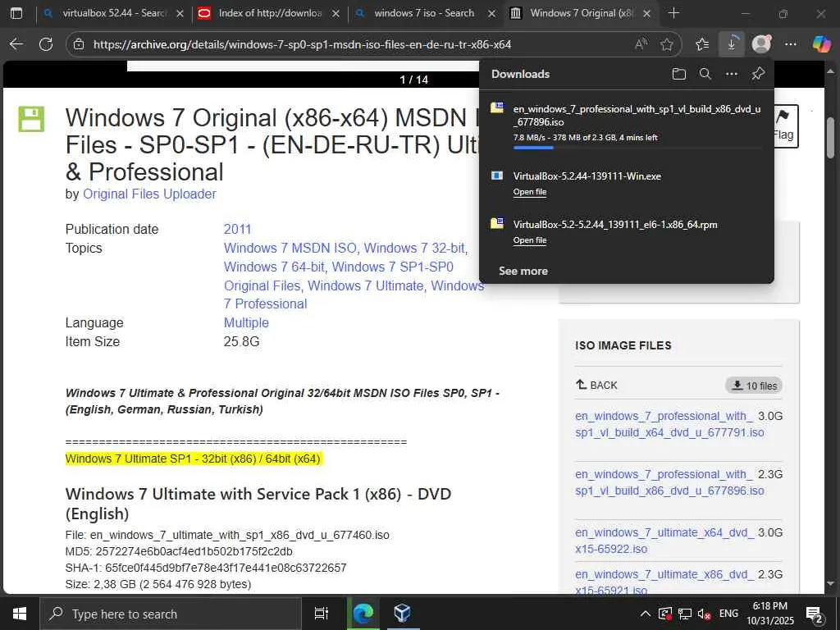Open Task View on the taskbar
This screenshot has height=630, width=840.
(x=322, y=614)
